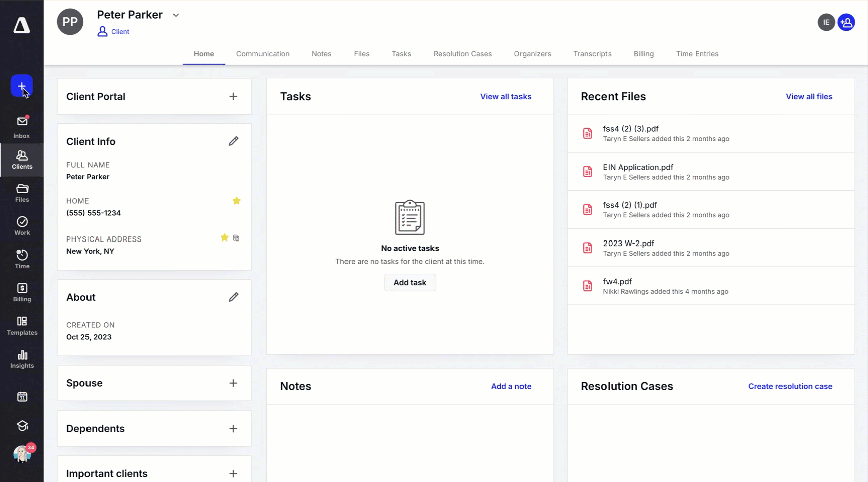The height and width of the screenshot is (482, 868).
Task: Edit Client Info with pencil icon
Action: point(233,141)
